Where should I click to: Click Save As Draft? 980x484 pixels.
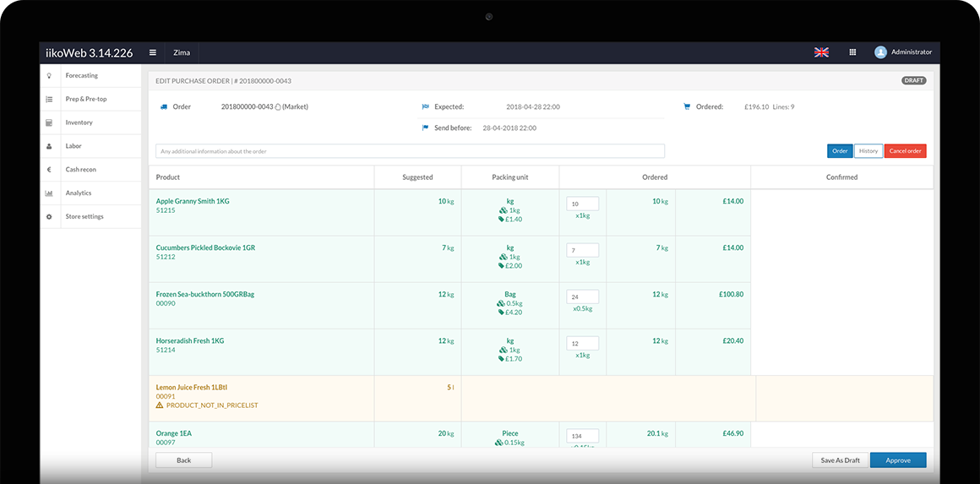[840, 460]
